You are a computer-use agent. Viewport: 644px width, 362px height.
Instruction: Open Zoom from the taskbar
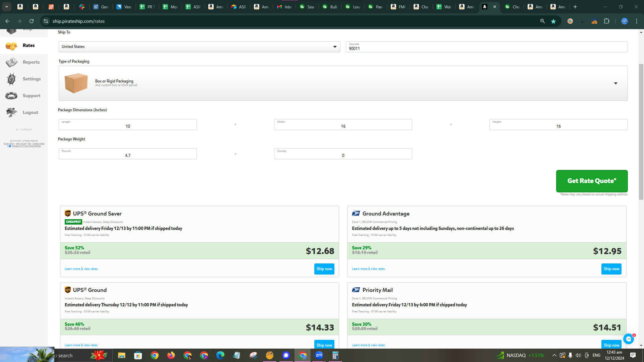pyautogui.click(x=319, y=355)
